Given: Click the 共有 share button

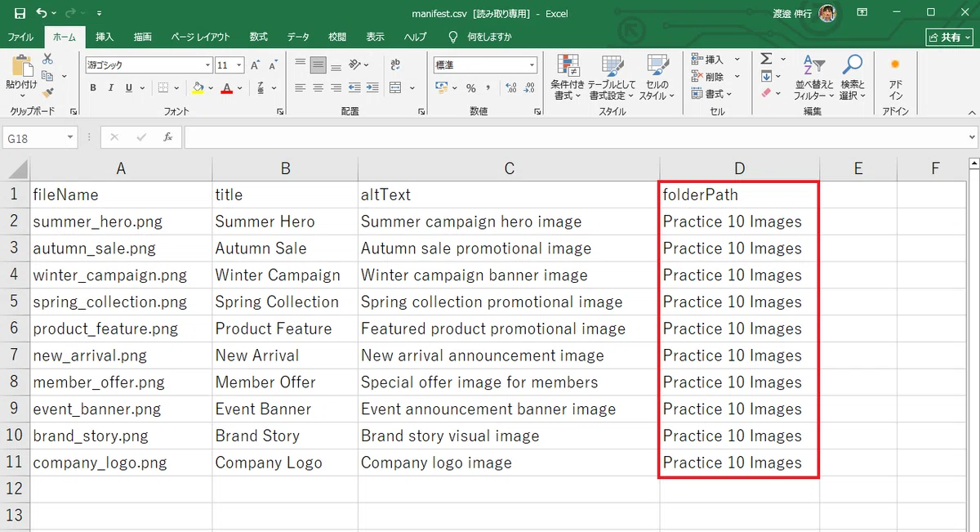Looking at the screenshot, I should (x=949, y=37).
